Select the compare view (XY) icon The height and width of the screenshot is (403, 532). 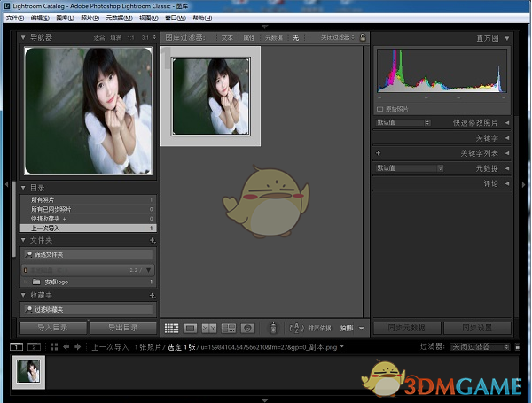[x=209, y=329]
